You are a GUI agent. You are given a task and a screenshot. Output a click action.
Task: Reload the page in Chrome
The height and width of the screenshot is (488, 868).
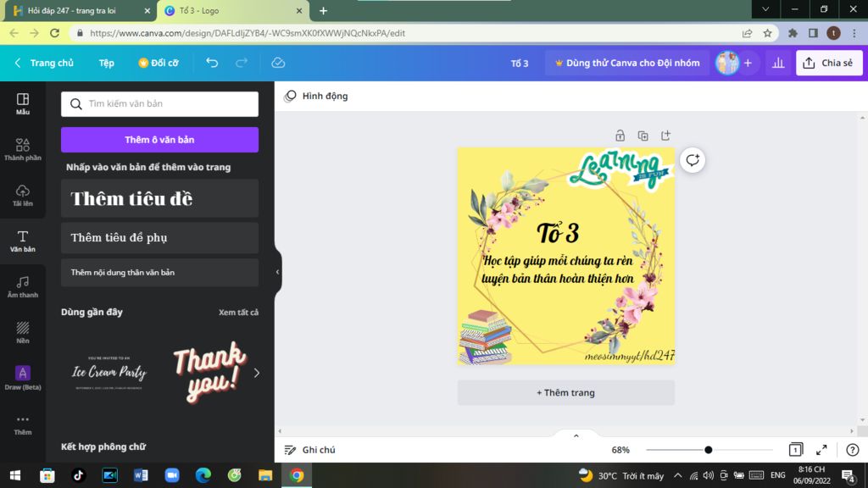coord(54,33)
